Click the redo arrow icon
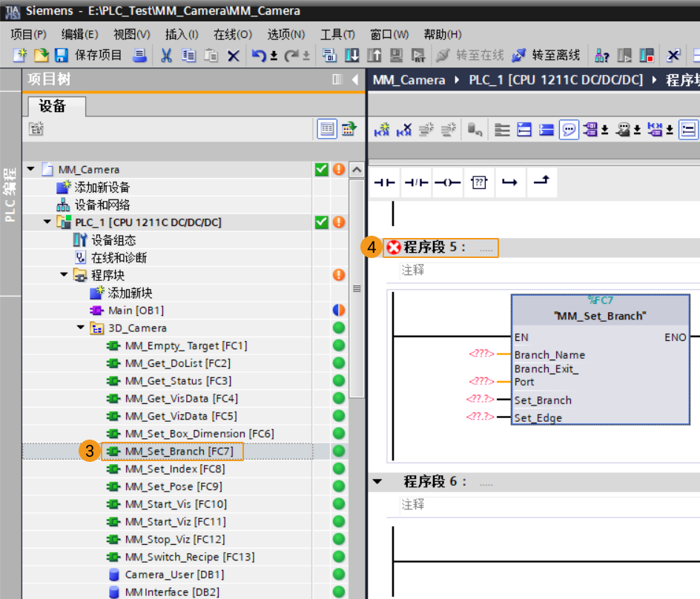The image size is (700, 599). click(x=291, y=56)
